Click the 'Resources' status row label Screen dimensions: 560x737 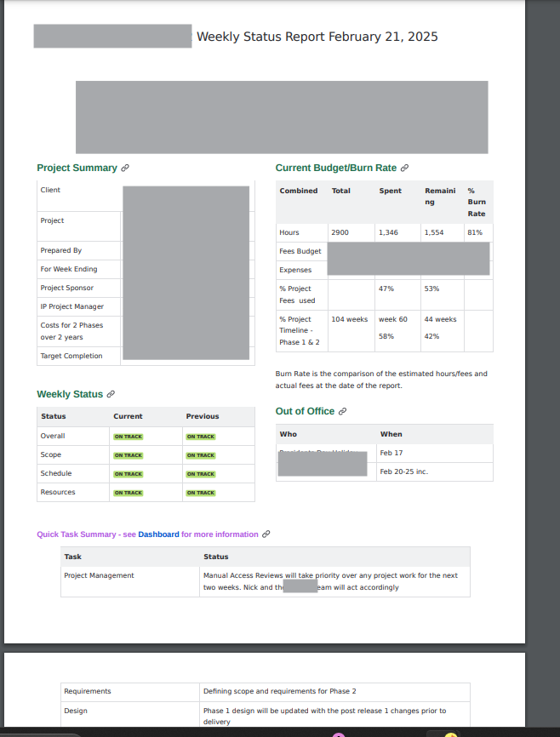[58, 492]
